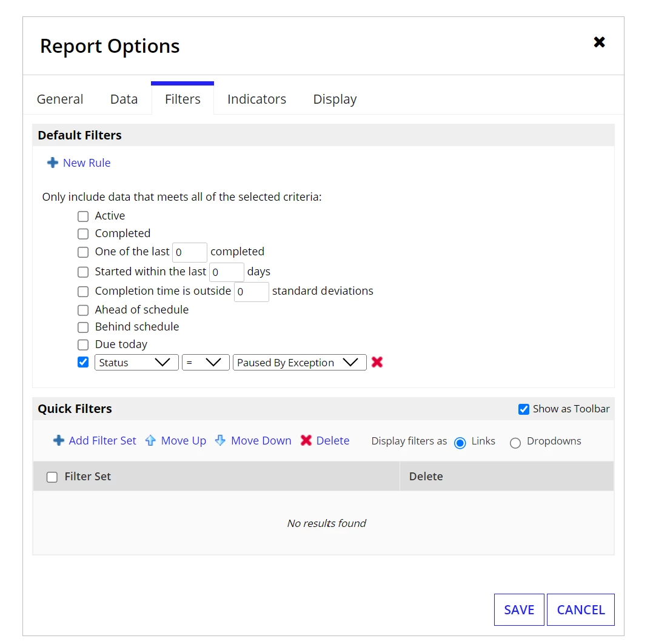The image size is (653, 644).
Task: Check the Completed filter checkbox
Action: tap(83, 233)
